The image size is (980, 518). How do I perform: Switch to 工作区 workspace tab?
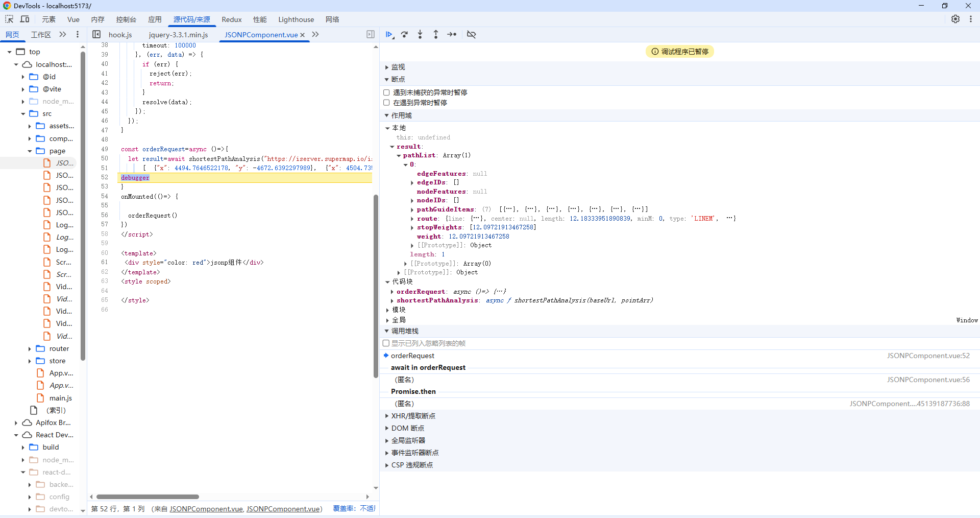(x=41, y=35)
